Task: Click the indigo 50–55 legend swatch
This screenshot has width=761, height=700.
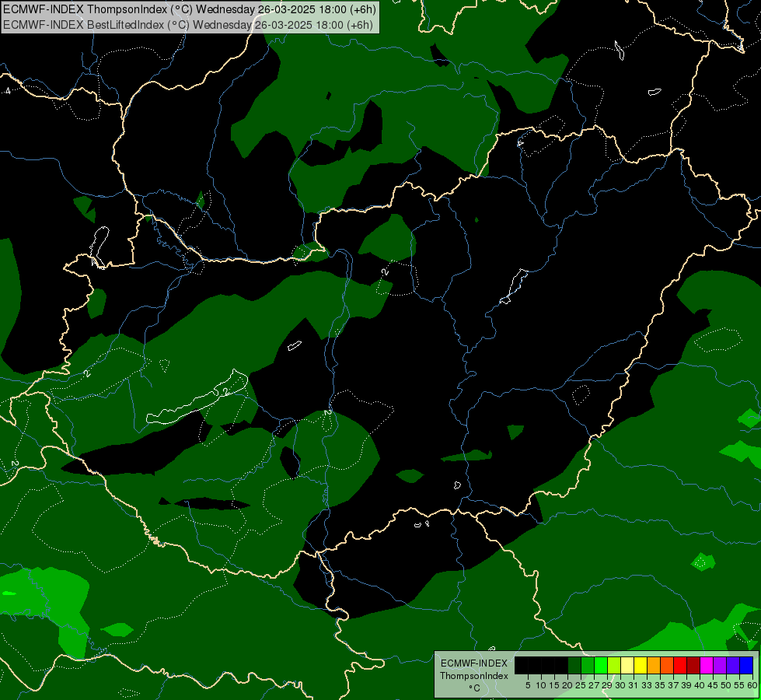Action: tap(733, 665)
